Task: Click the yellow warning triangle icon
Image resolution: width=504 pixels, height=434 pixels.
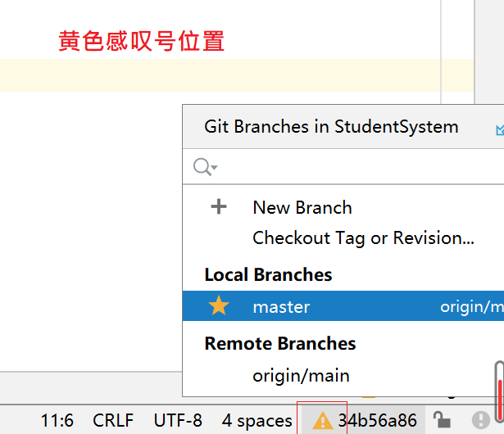Action: (x=323, y=421)
